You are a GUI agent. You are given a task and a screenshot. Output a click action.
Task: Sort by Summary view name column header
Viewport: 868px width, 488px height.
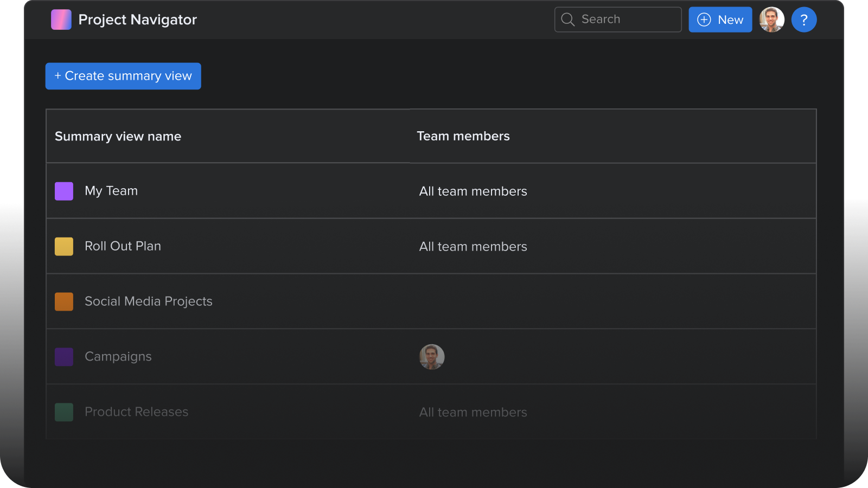click(x=118, y=137)
